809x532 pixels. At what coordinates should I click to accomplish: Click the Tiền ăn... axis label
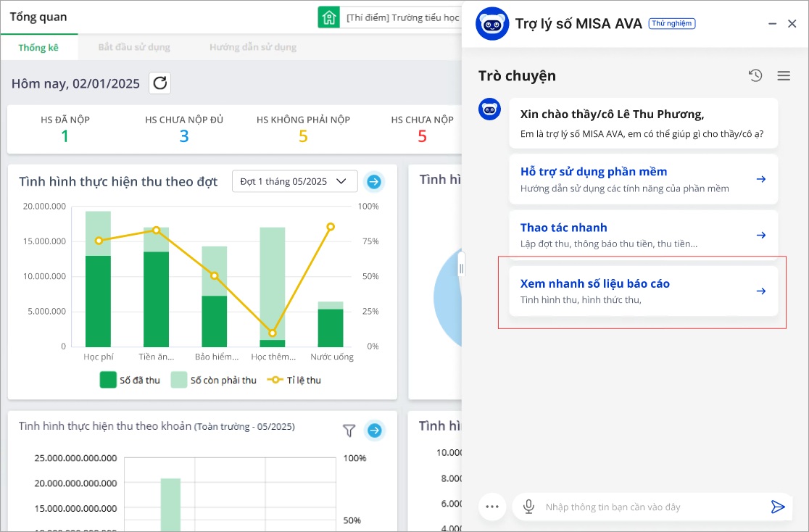[157, 357]
